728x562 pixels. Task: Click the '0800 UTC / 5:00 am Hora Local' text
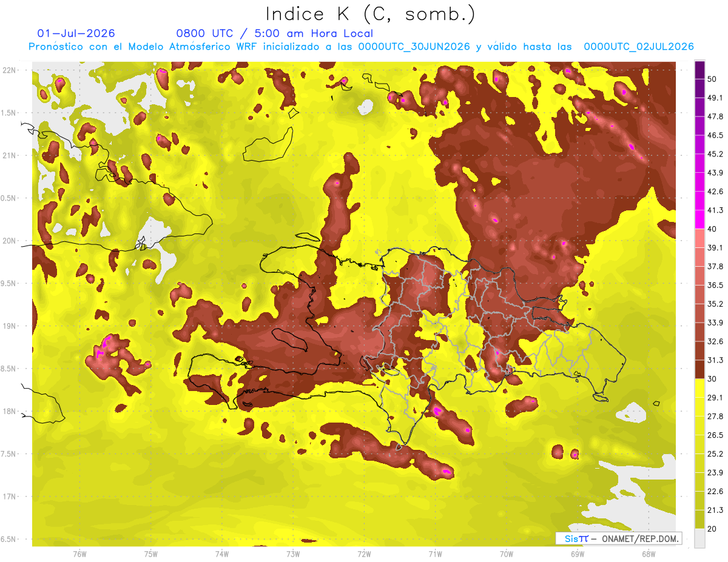click(x=274, y=33)
